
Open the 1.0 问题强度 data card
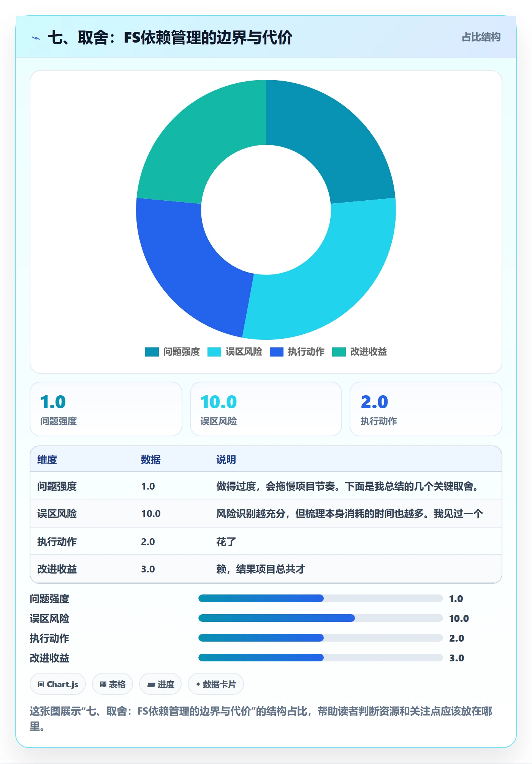[106, 409]
